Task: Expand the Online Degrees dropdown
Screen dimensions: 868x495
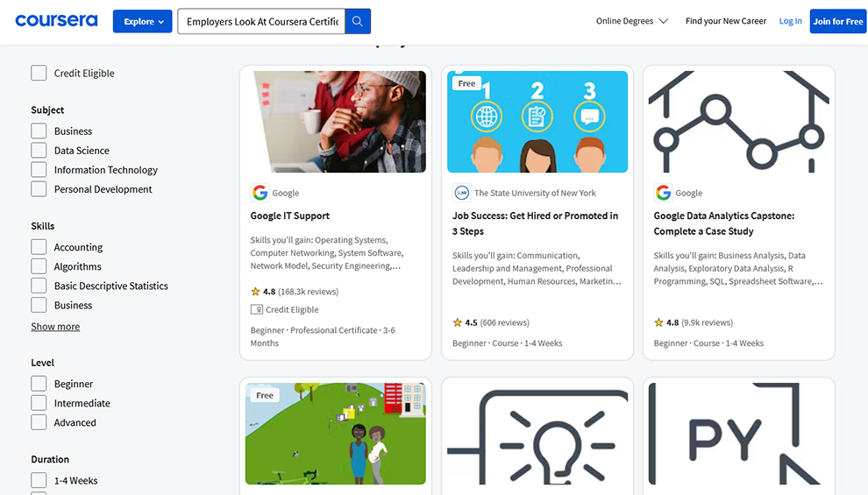Action: coord(631,21)
